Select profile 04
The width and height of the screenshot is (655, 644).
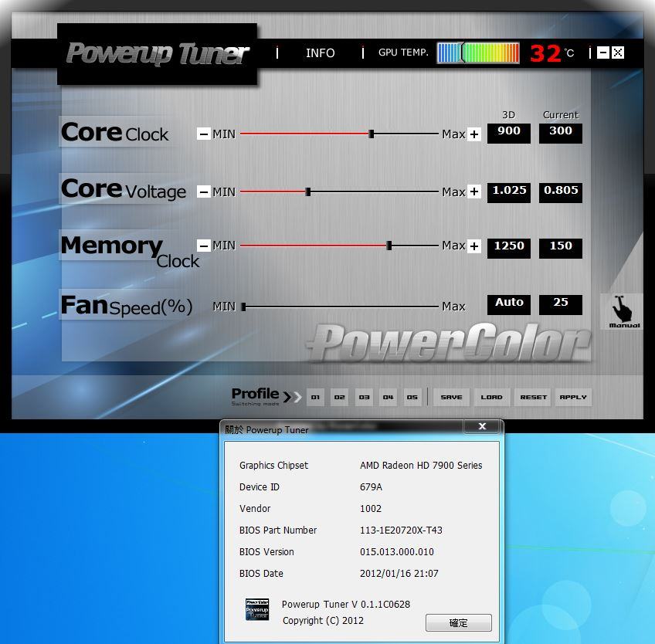click(388, 397)
